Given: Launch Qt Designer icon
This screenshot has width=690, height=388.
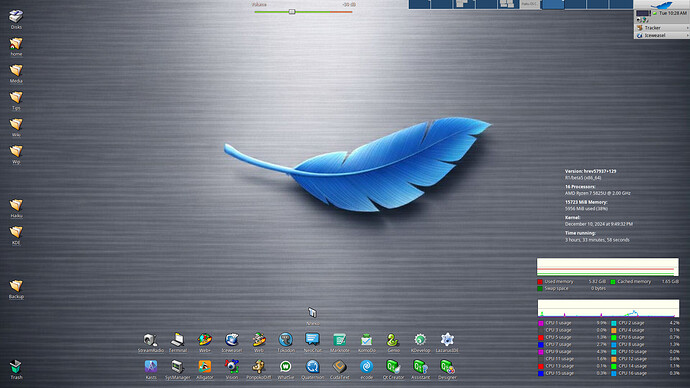Looking at the screenshot, I should [447, 366].
